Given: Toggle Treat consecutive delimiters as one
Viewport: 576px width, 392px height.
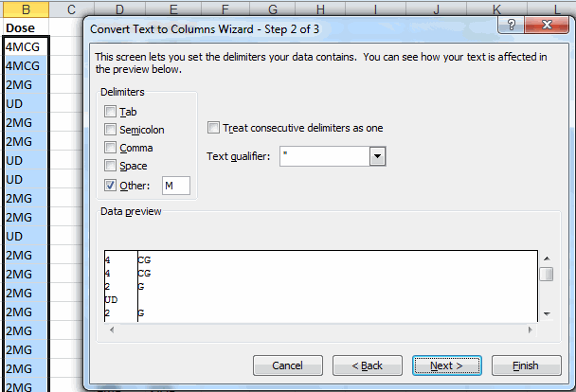Looking at the screenshot, I should coord(214,128).
